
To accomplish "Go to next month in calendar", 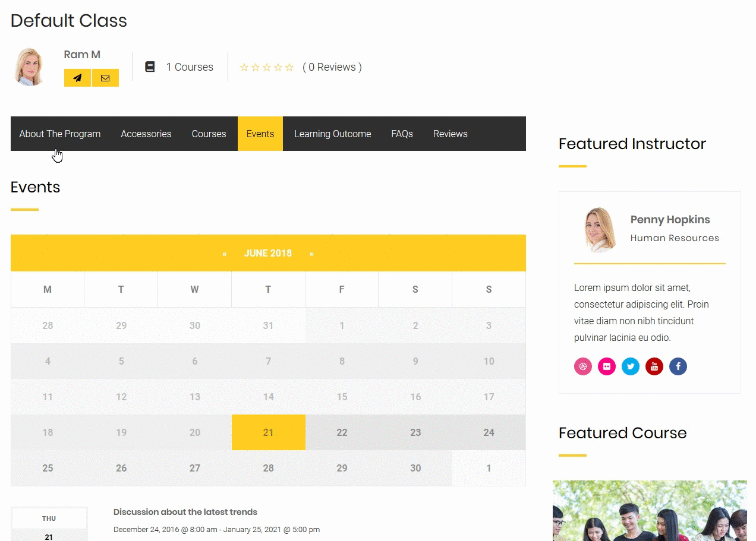I will point(311,254).
